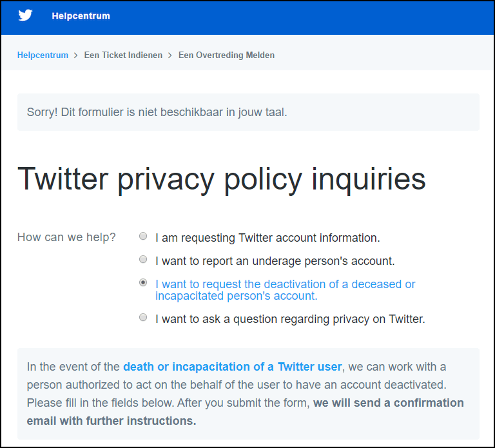Click blue deceased or incapacitated account label

(x=286, y=290)
